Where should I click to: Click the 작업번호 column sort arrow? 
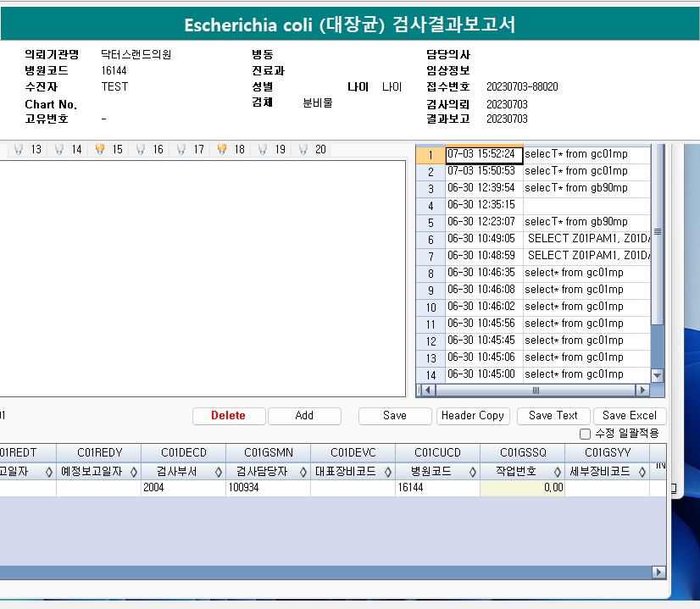[x=558, y=472]
